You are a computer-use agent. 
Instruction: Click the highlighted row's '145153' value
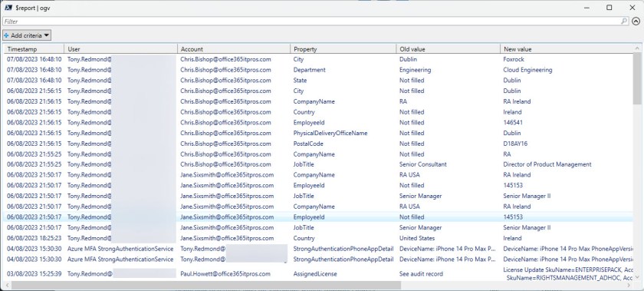point(513,217)
